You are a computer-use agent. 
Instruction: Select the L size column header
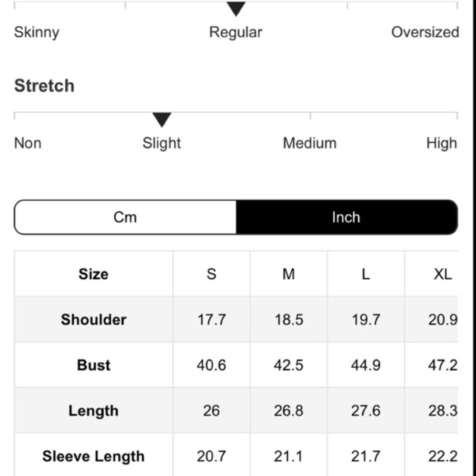366,274
